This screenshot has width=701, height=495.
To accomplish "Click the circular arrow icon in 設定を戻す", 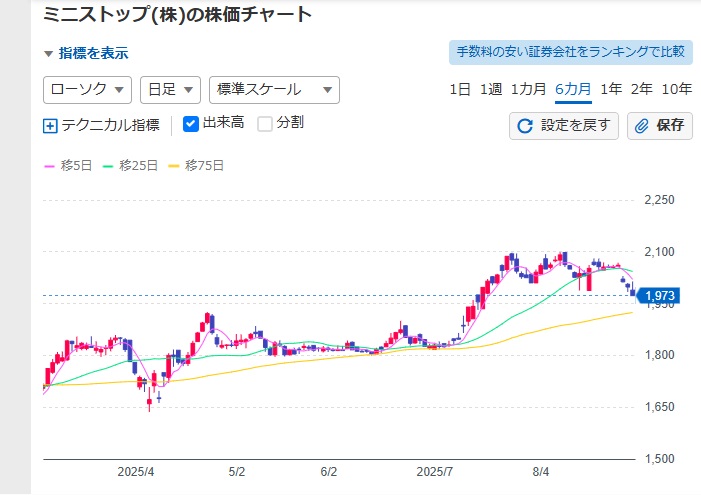I will (x=525, y=126).
